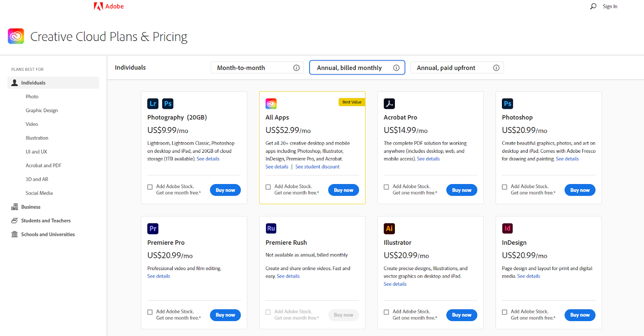Open See details for InDesign
Screen dimensions: 644x336
[x=528, y=276]
